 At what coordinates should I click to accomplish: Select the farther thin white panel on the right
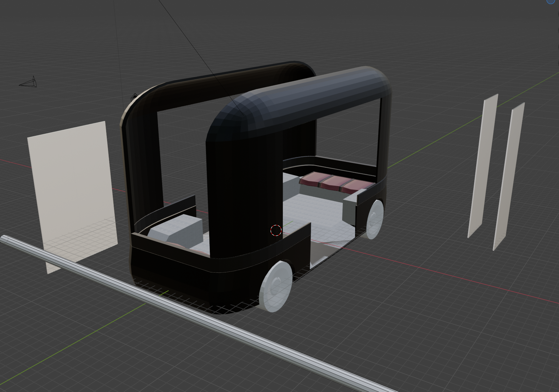483,166
